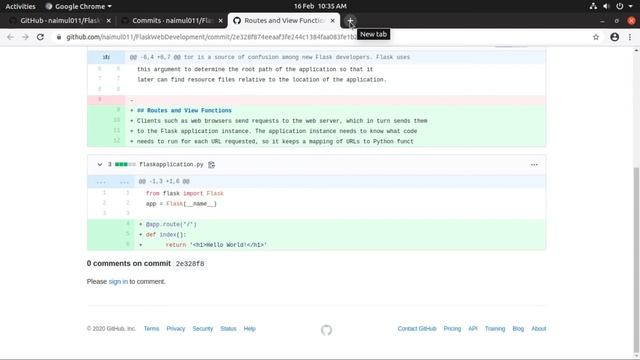Open the system menu dropdown arrow

(x=631, y=6)
